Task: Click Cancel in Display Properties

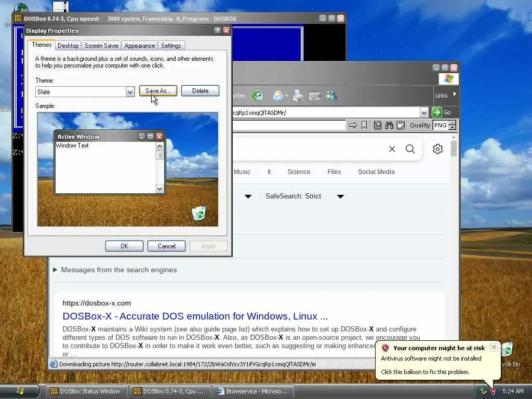Action: click(x=167, y=246)
